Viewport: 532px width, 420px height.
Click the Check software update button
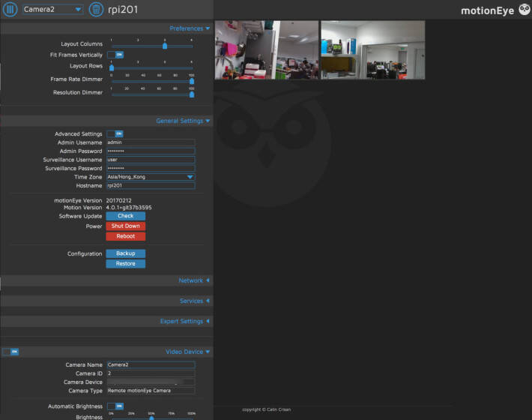126,216
